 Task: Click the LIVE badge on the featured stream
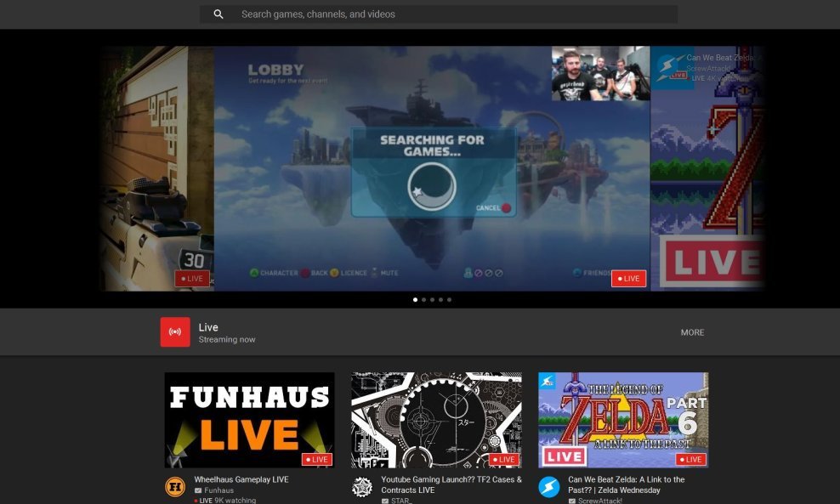tap(628, 279)
